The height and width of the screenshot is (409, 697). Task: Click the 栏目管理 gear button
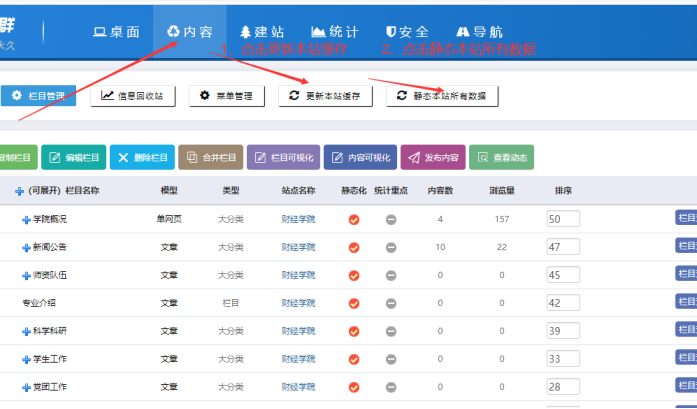click(x=38, y=96)
